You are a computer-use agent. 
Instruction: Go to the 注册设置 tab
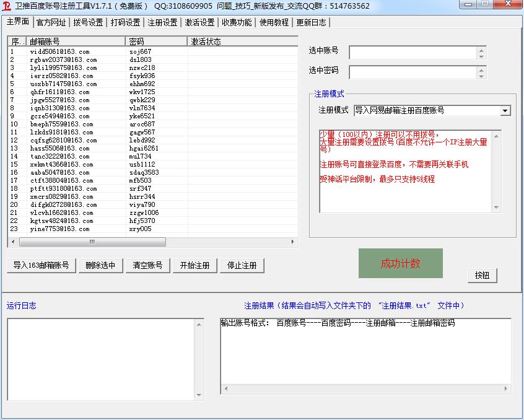[162, 22]
